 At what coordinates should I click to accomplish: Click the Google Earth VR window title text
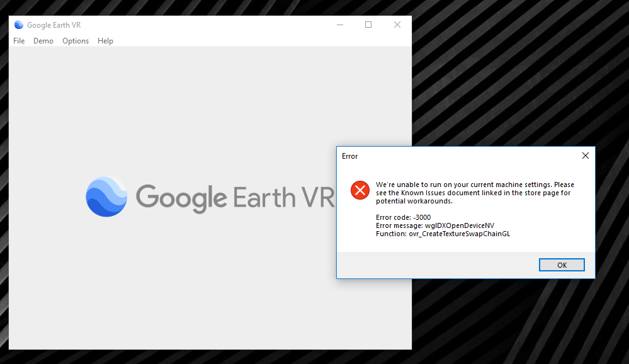[x=55, y=25]
